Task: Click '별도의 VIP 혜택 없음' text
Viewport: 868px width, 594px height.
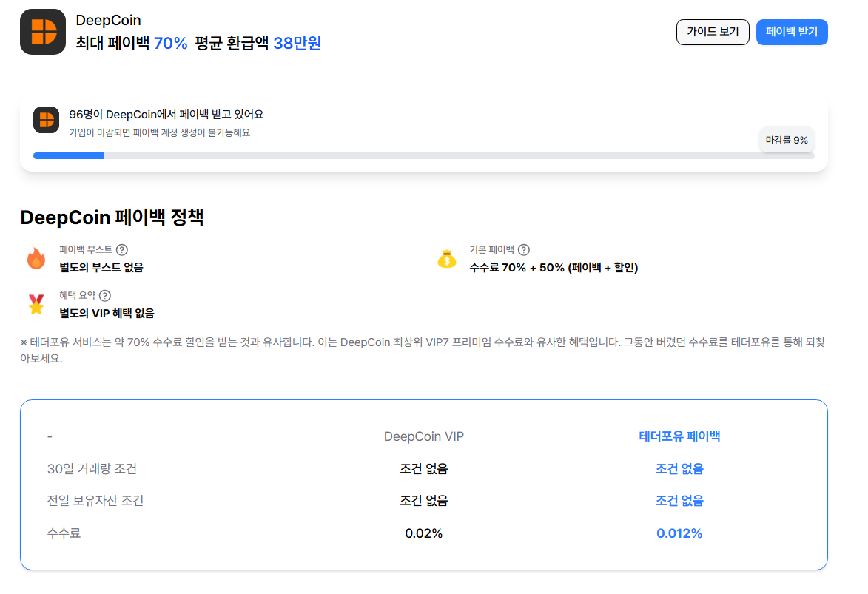Action: [x=107, y=314]
